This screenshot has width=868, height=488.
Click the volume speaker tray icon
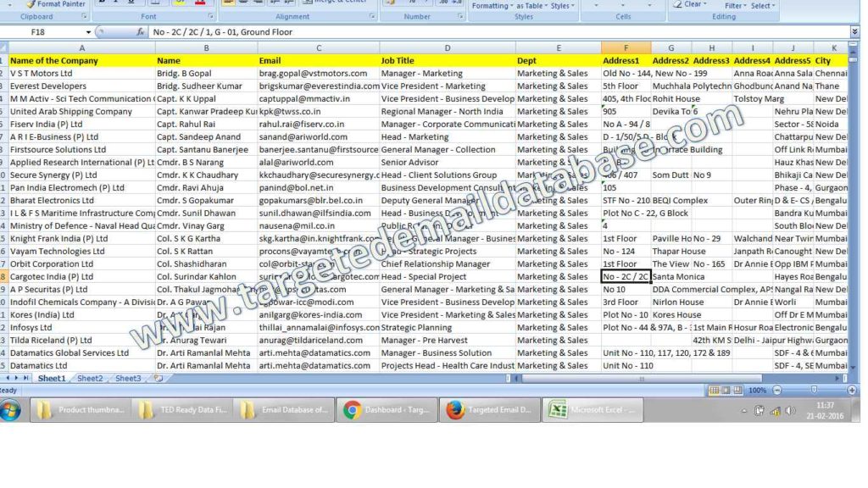pos(790,411)
